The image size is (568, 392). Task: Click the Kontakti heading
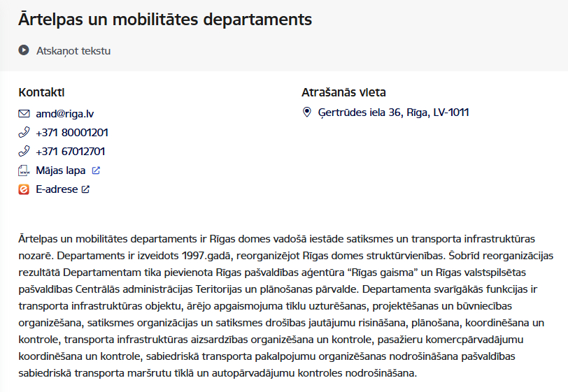(41, 92)
